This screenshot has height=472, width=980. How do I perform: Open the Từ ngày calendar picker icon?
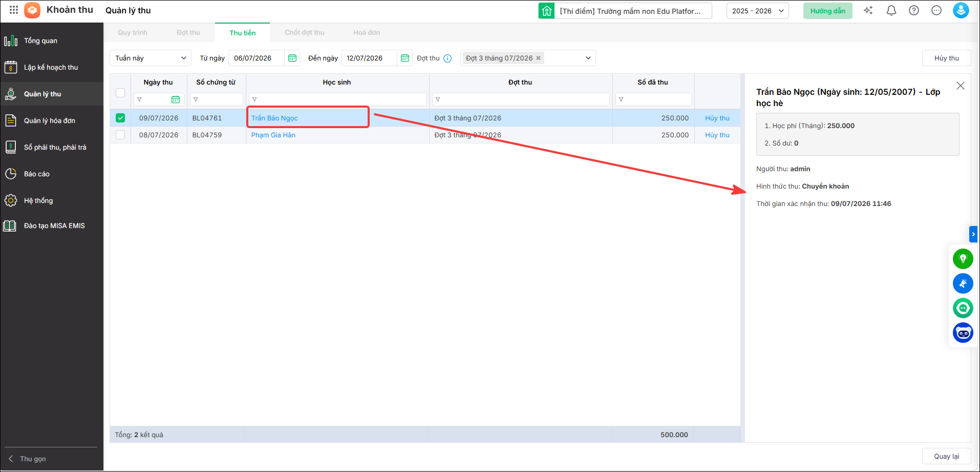(292, 58)
